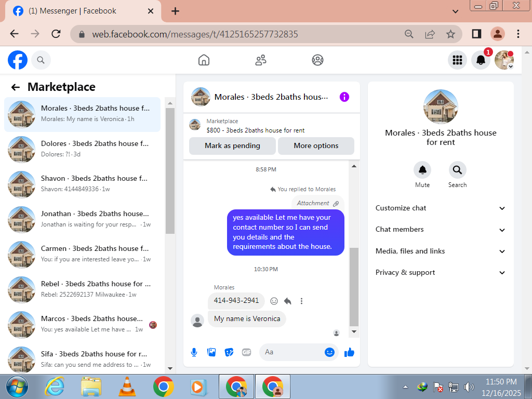Search in conversation via magnifier icon
532x399 pixels.
(x=457, y=170)
